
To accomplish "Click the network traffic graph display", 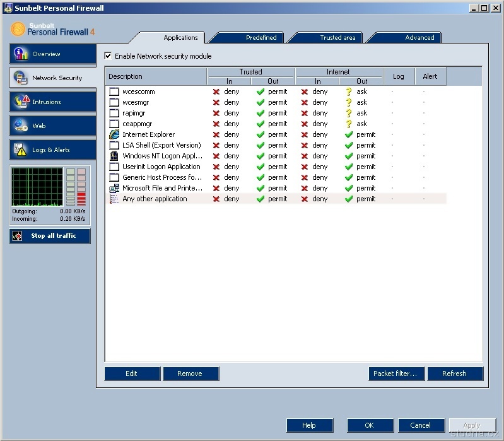I will point(37,186).
